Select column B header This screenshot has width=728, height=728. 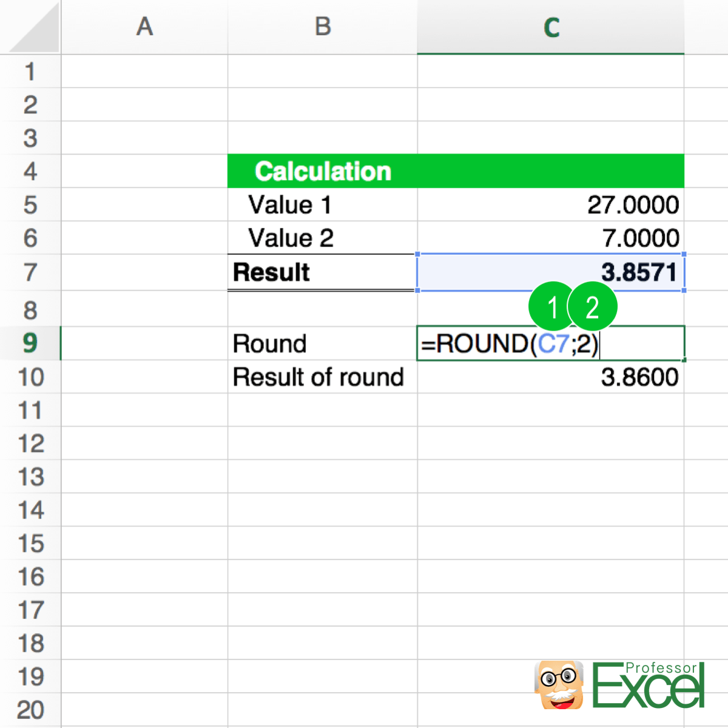(x=323, y=27)
